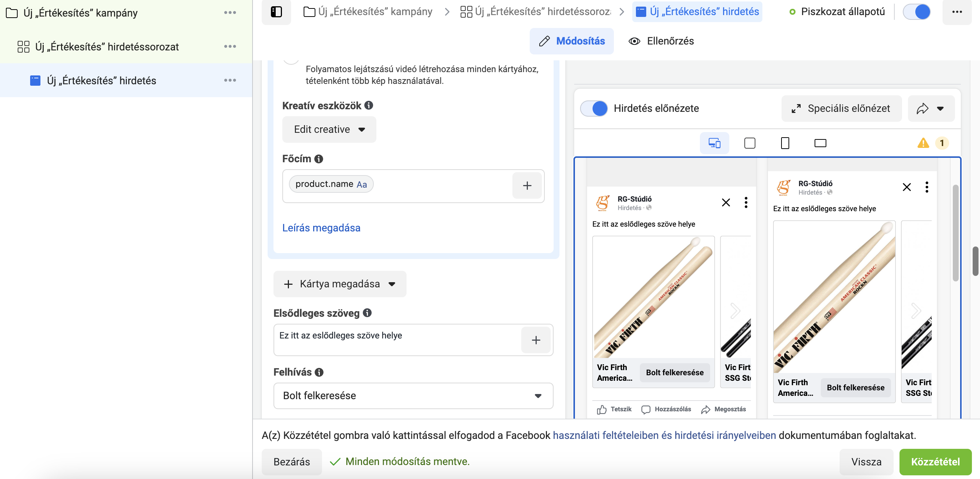Click Bolt felkeresése in right preview card
The image size is (980, 479).
[856, 388]
